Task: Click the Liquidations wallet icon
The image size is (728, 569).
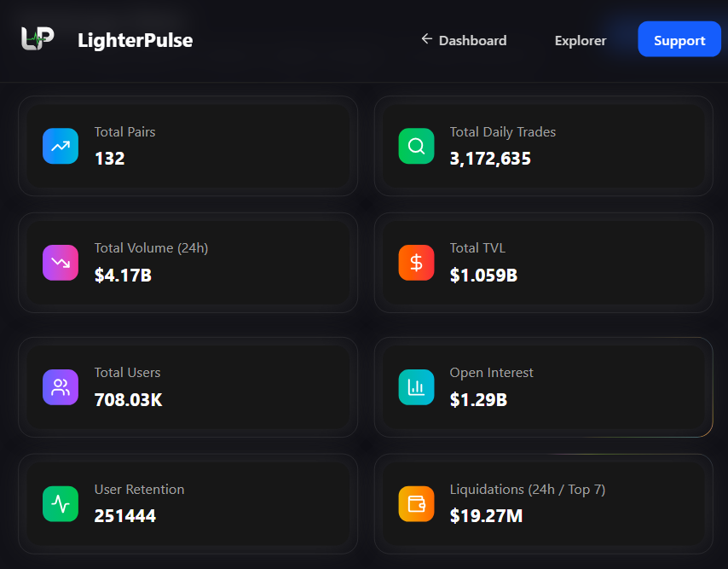Action: pos(417,503)
